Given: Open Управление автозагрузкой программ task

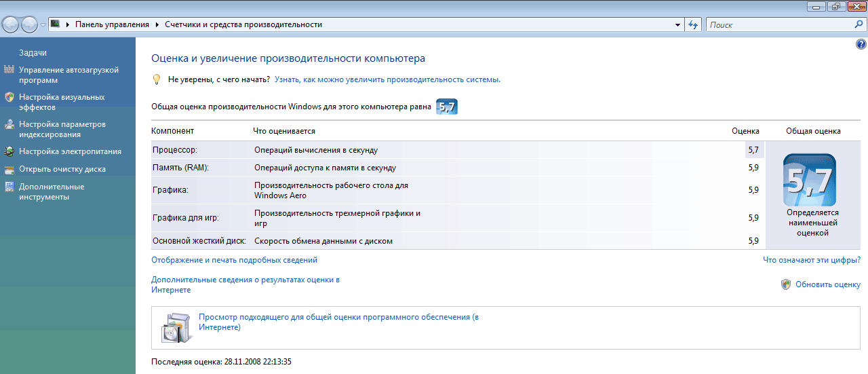Looking at the screenshot, I should tap(68, 75).
